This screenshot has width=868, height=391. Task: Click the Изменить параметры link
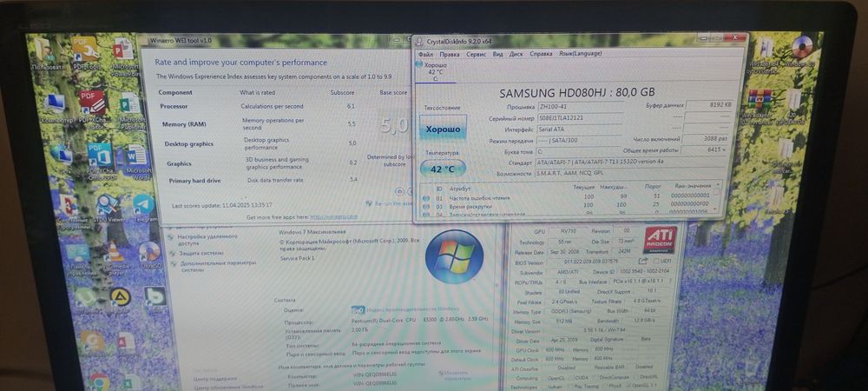[x=457, y=376]
